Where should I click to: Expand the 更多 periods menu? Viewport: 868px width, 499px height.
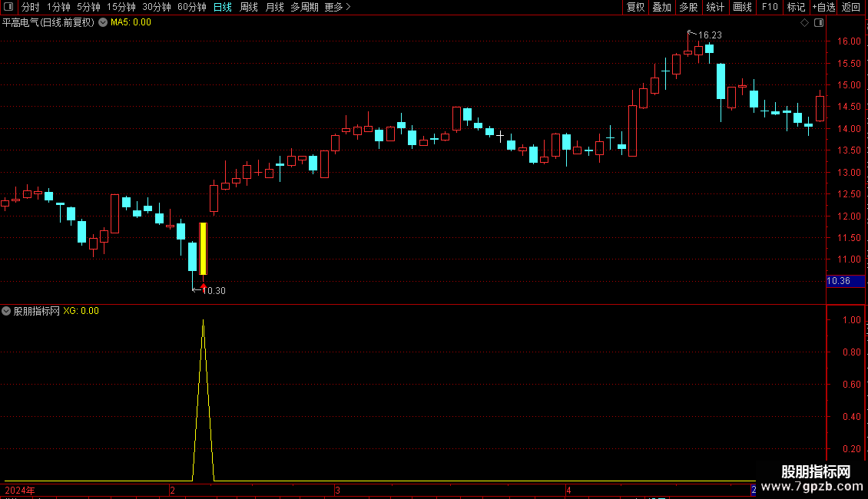338,7
